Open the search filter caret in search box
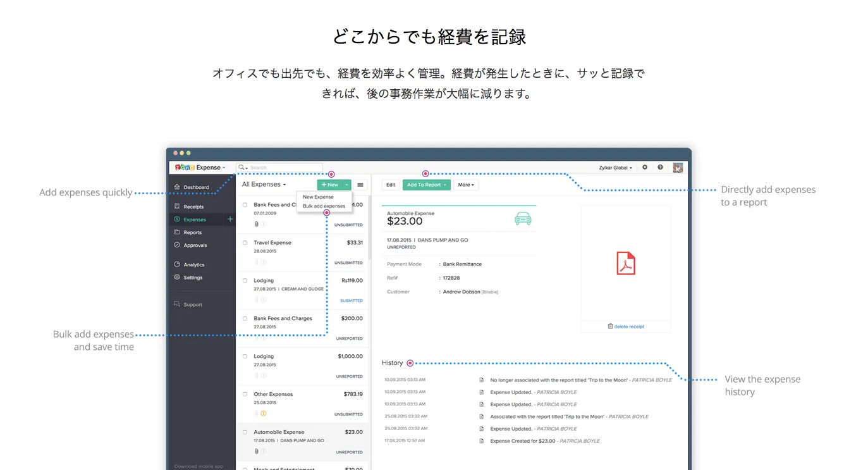Viewport: 868px width, 470px height. click(x=247, y=168)
